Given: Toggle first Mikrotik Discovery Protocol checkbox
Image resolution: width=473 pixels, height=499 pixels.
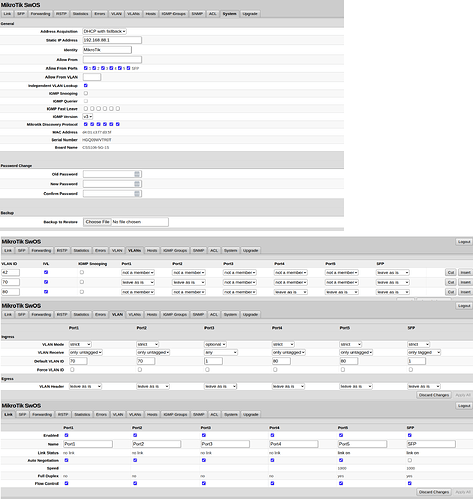Looking at the screenshot, I should 86,124.
